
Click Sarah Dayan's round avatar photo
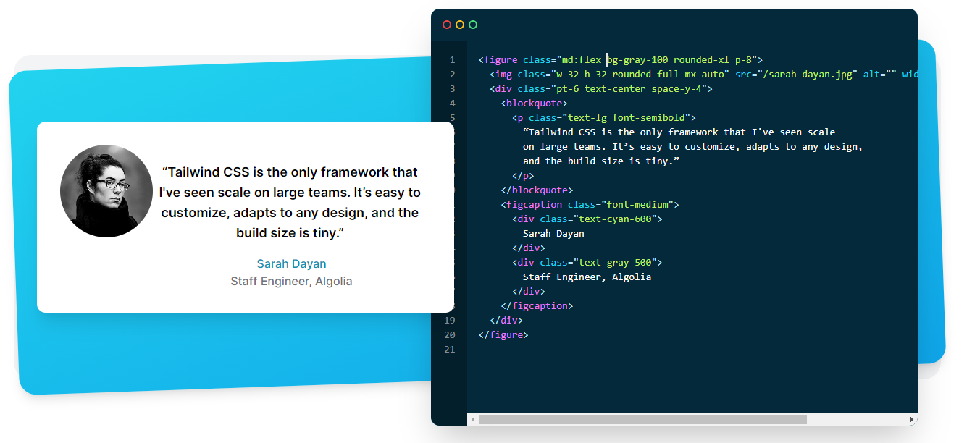coord(106,191)
